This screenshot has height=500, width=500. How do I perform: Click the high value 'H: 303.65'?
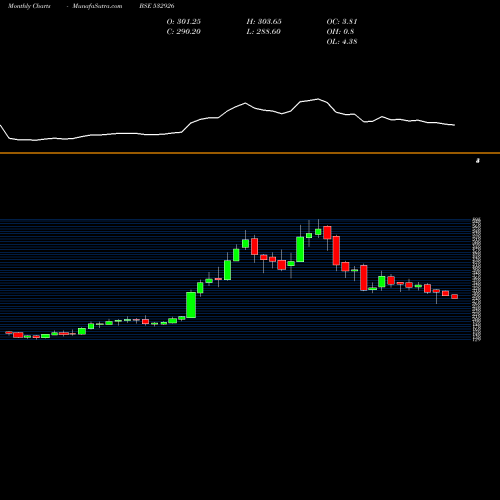[264, 22]
